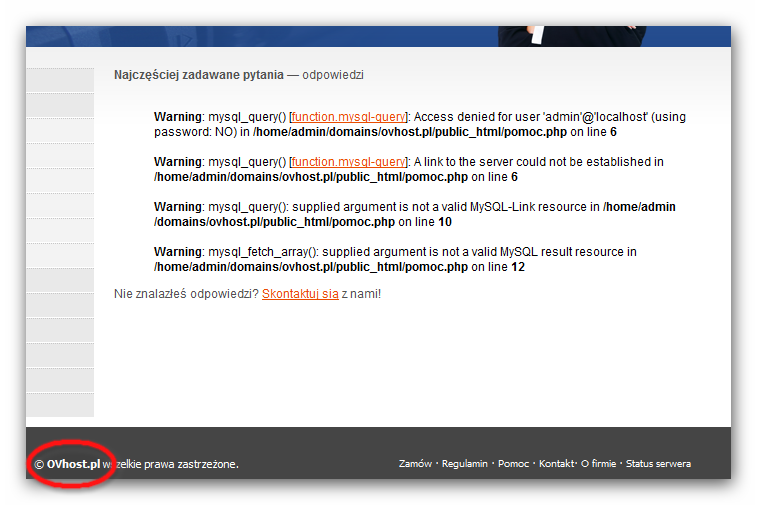Click the Nie znalazłeś odpowiedzi? text
This screenshot has width=757, height=505.
(x=186, y=294)
